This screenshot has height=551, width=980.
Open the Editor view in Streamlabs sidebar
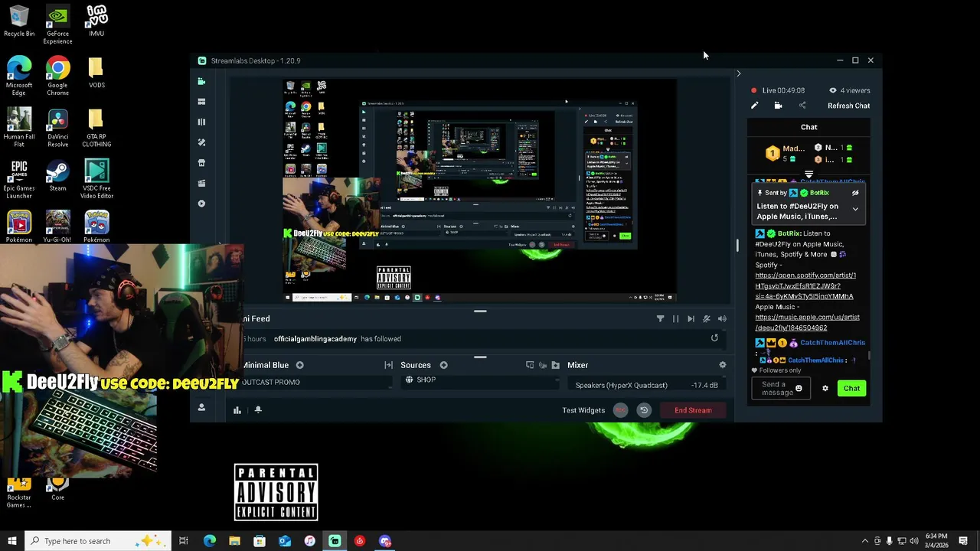pos(201,81)
